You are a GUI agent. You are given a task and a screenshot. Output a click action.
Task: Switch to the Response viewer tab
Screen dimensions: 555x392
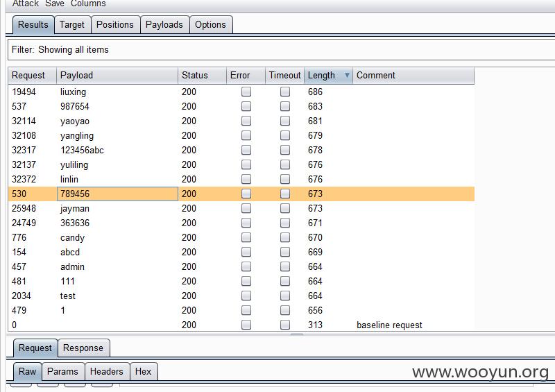[83, 348]
